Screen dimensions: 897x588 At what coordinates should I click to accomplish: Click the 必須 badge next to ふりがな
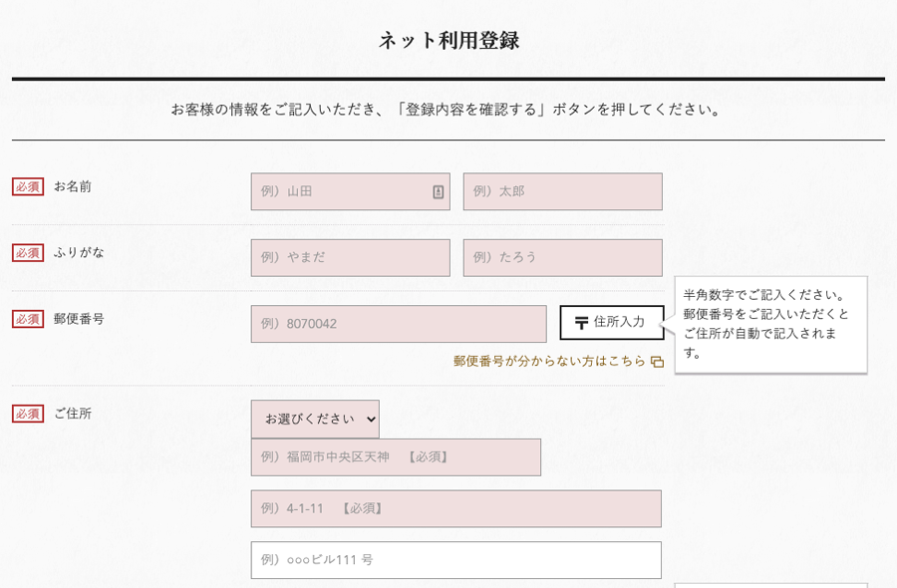[x=28, y=253]
